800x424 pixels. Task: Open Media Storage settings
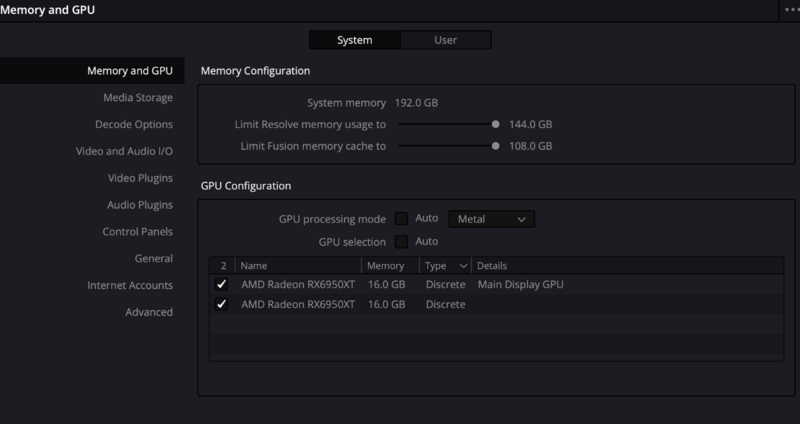pos(138,98)
